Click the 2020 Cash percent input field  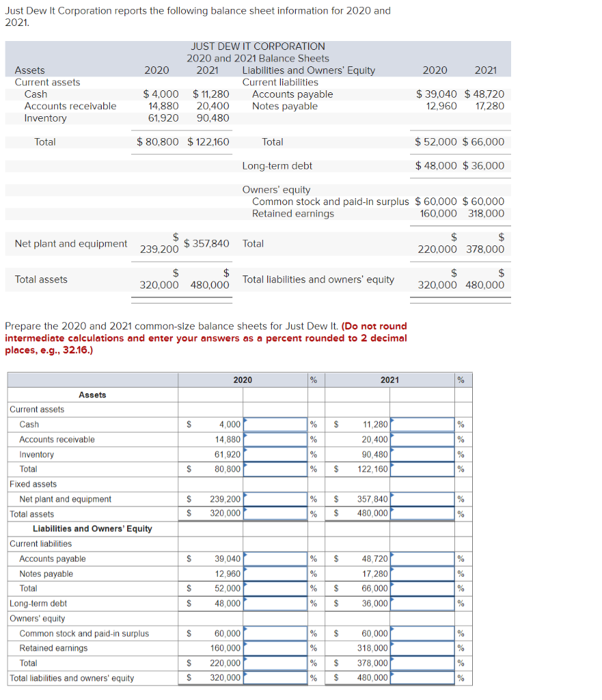[275, 424]
